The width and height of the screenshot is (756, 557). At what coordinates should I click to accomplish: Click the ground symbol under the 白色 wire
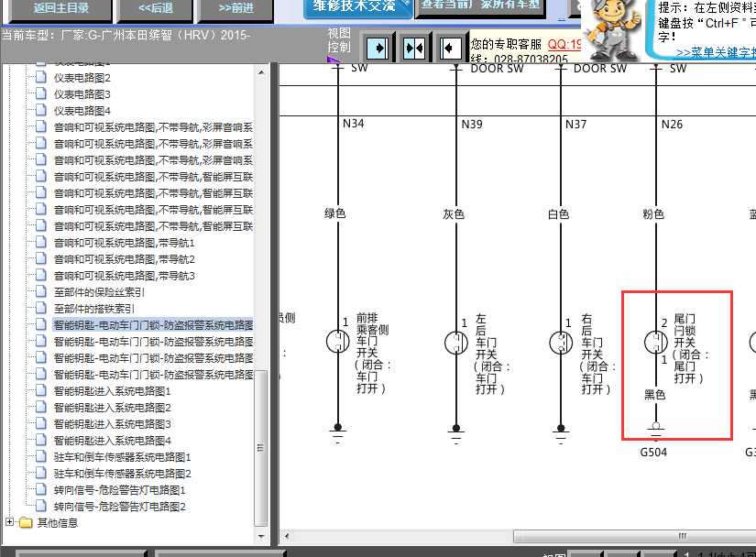[x=561, y=434]
